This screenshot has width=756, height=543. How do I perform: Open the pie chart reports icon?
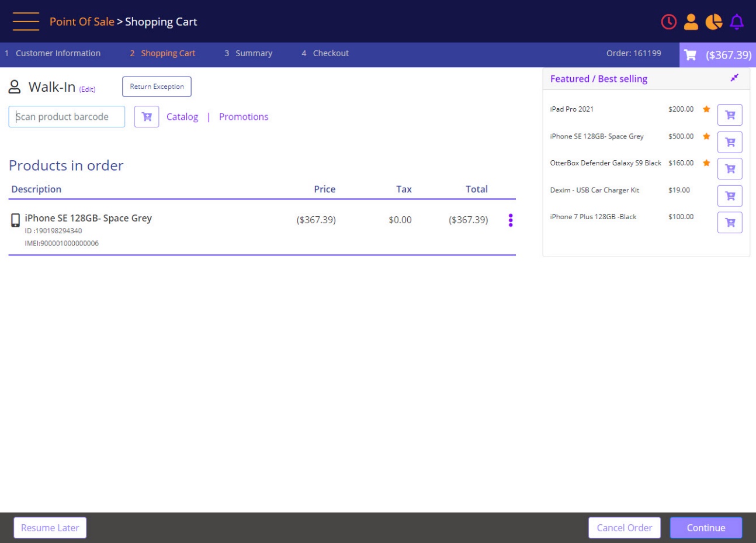[x=713, y=22]
